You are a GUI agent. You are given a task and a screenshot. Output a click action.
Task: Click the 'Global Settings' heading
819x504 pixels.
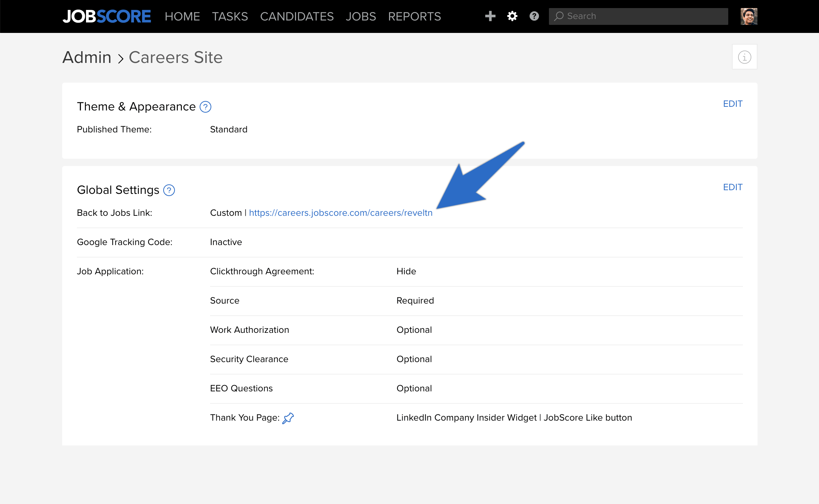[x=118, y=190]
